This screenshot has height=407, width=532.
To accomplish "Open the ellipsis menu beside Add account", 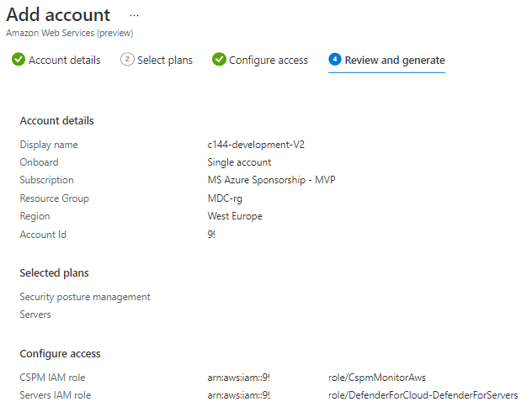I will [x=134, y=15].
